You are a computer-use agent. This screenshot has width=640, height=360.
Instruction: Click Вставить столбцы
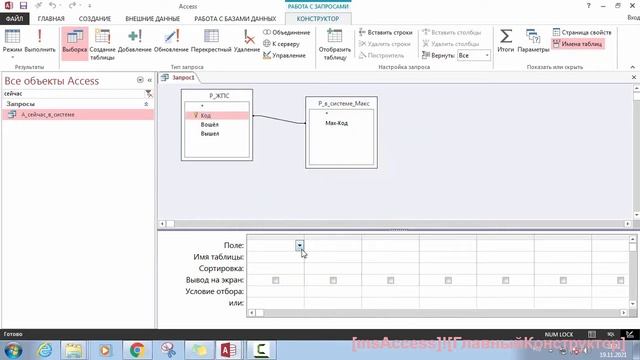(x=451, y=32)
